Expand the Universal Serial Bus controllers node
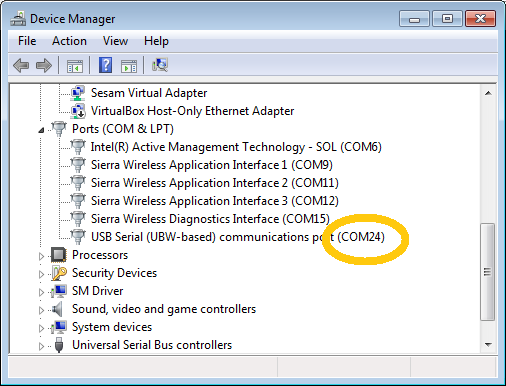Viewport: 506px width, 386px height. (x=41, y=346)
